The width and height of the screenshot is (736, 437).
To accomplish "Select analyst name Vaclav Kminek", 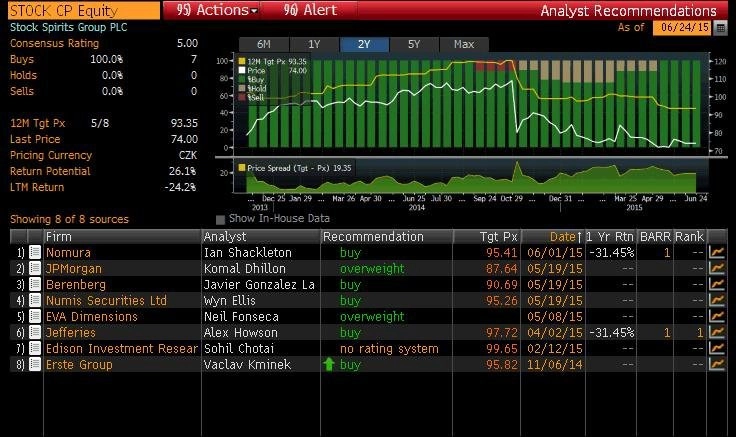I will (x=247, y=364).
